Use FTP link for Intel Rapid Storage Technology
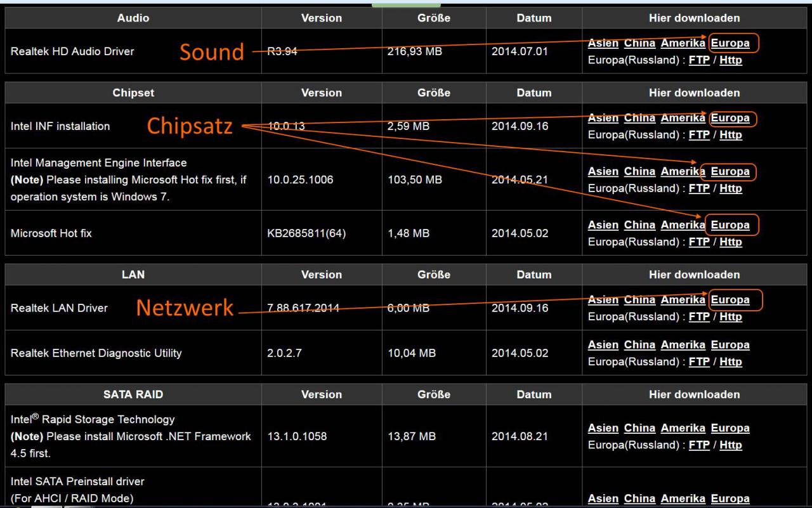Viewport: 812px width, 508px height. coord(699,445)
